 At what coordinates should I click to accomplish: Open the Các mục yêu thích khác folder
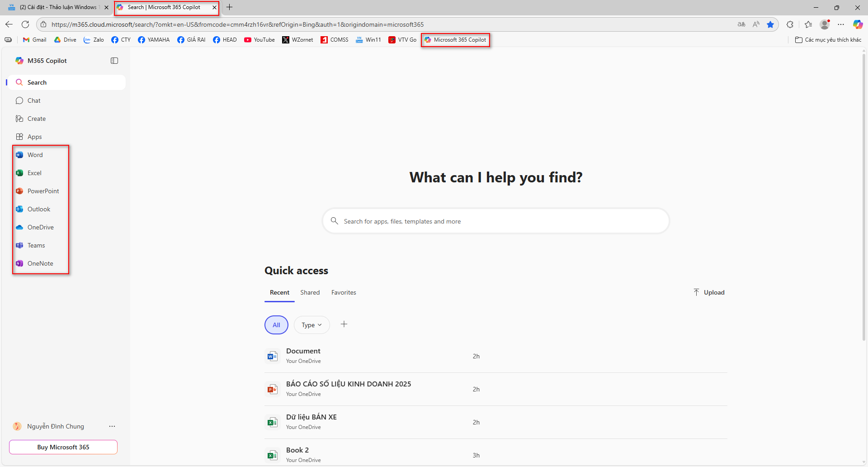point(828,40)
